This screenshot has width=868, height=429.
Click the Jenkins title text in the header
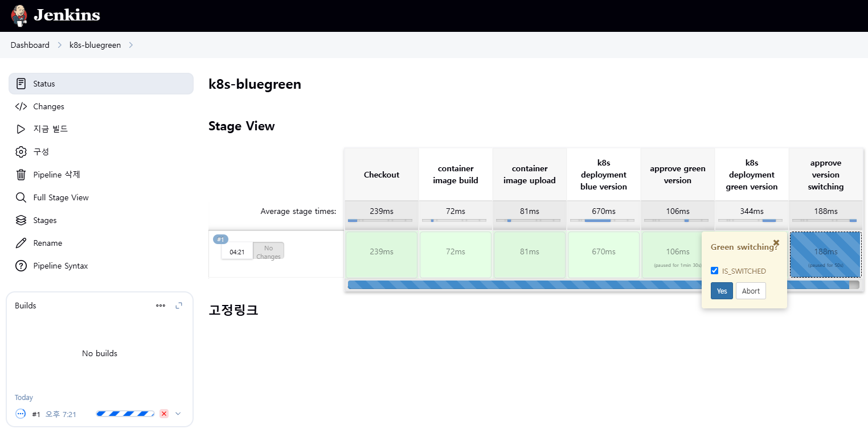(x=67, y=15)
